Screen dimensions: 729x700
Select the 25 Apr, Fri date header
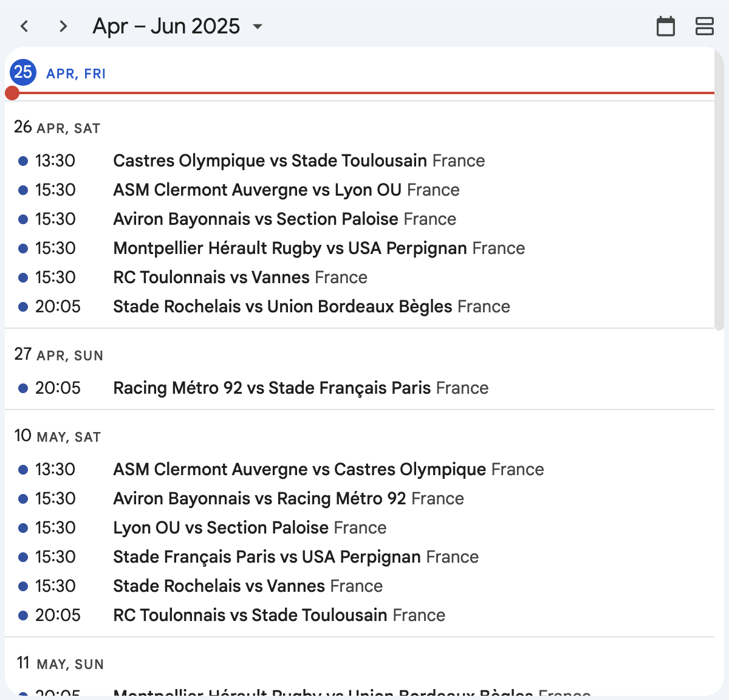click(58, 73)
